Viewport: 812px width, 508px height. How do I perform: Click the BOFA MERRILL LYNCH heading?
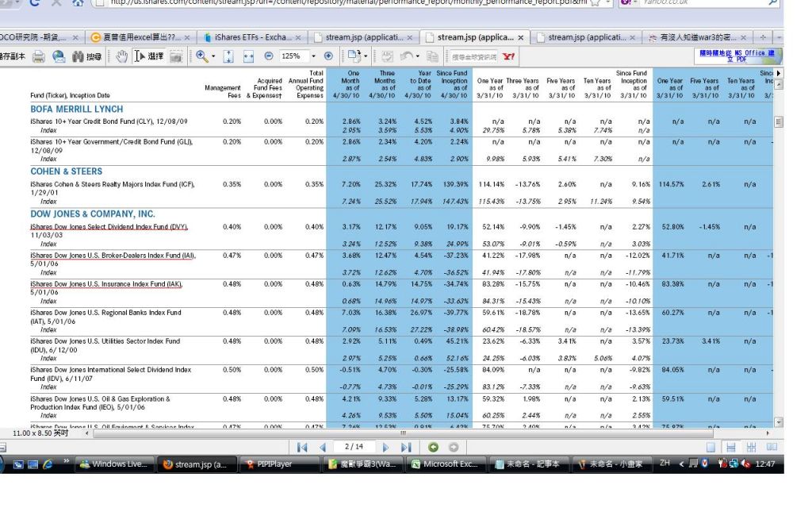(77, 109)
